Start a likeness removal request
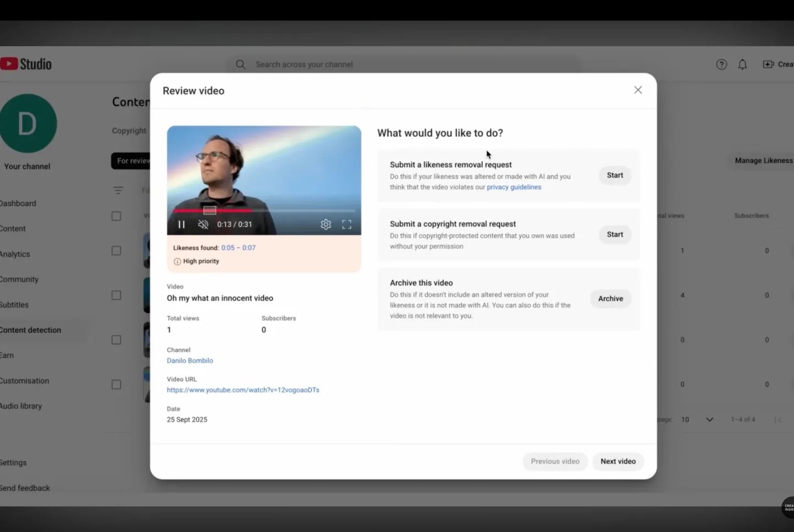 tap(614, 175)
